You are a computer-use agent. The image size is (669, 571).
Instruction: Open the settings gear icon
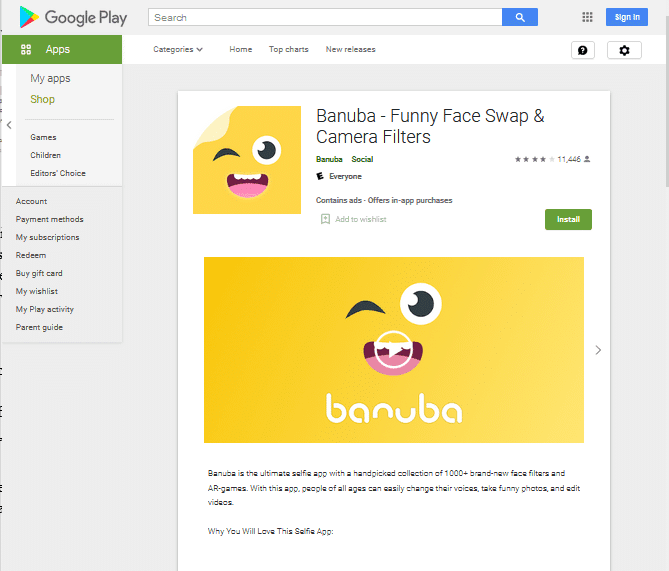click(624, 50)
